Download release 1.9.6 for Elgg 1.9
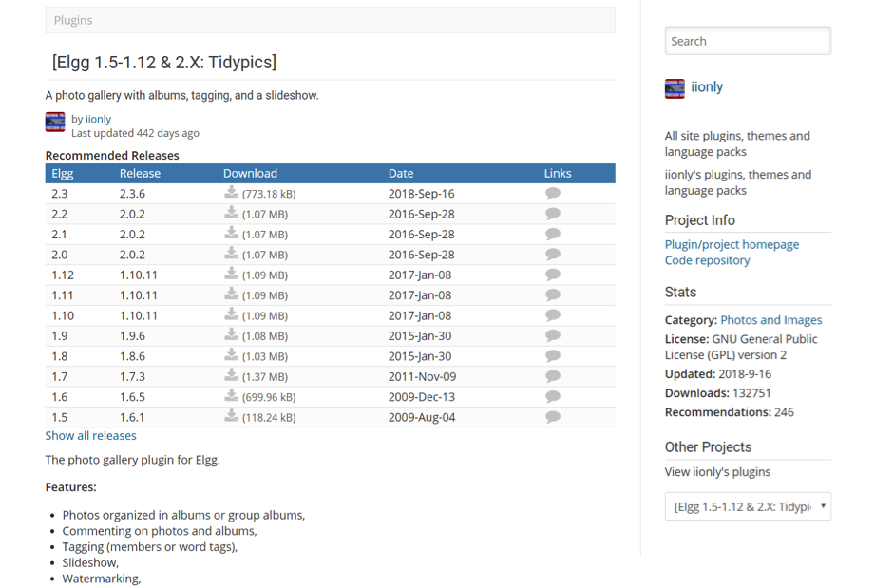Screen dimensions: 875x588 pos(231,334)
